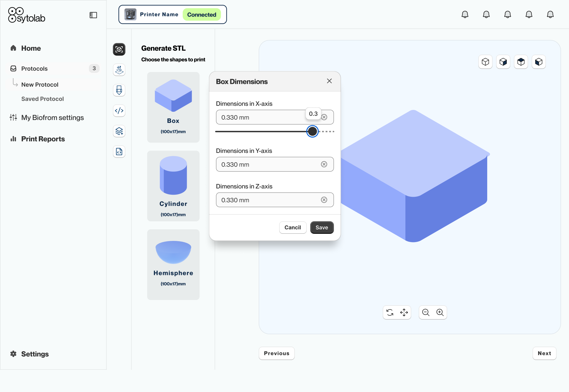The width and height of the screenshot is (569, 392).
Task: Open the layers plus step icon
Action: (119, 131)
